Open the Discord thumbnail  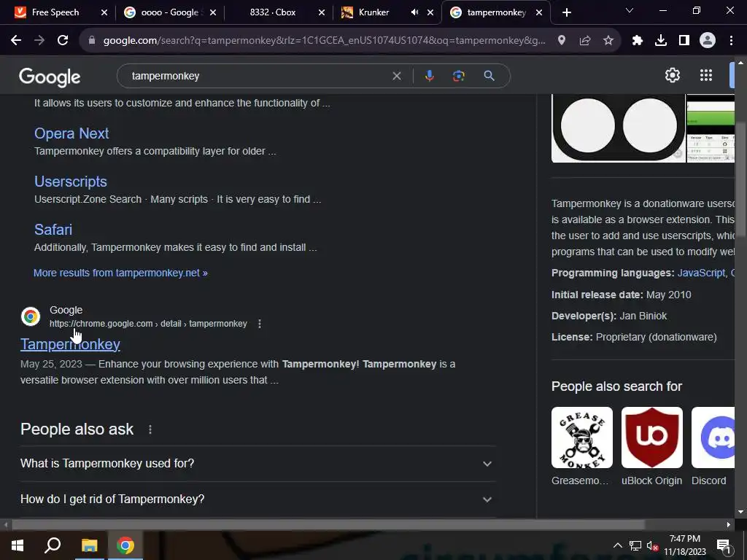pyautogui.click(x=713, y=437)
